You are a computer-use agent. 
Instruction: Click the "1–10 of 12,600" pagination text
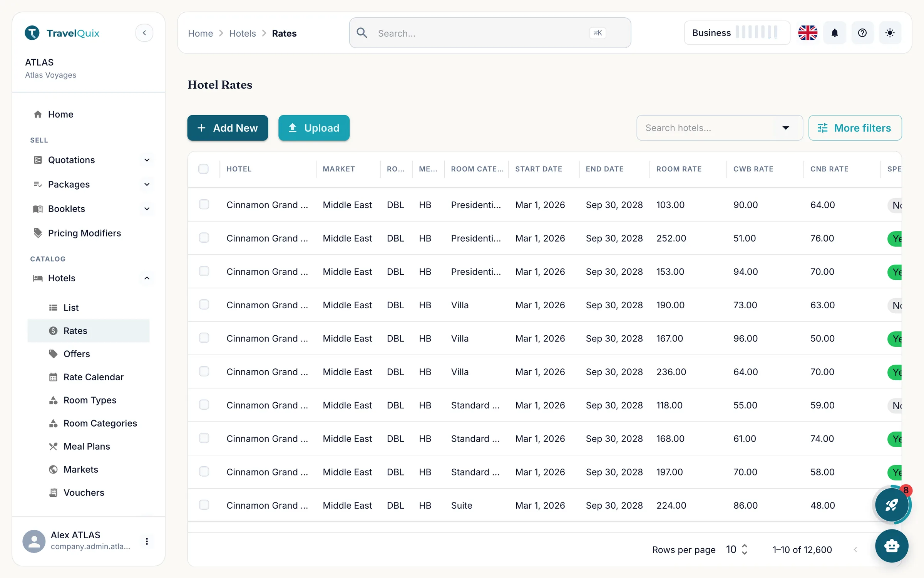(802, 549)
